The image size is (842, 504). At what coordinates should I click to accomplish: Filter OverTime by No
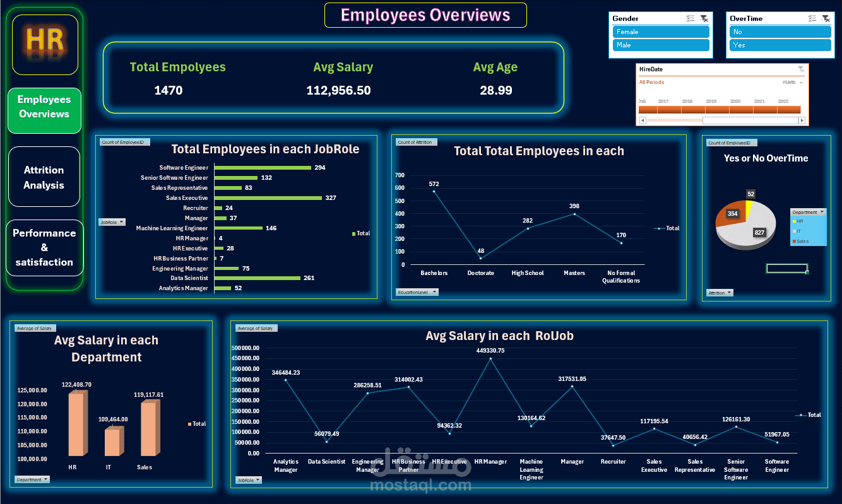(780, 32)
